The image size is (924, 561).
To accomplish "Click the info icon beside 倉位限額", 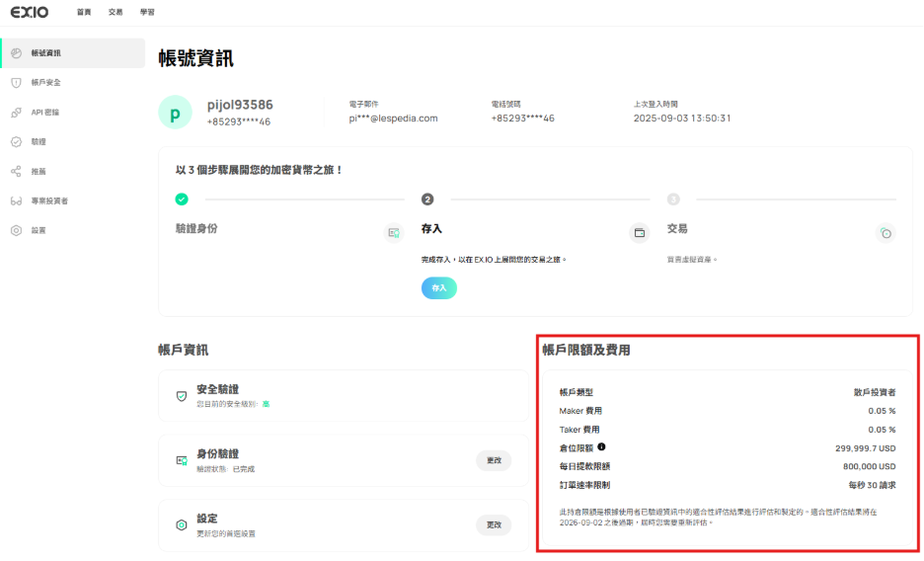I will 601,447.
